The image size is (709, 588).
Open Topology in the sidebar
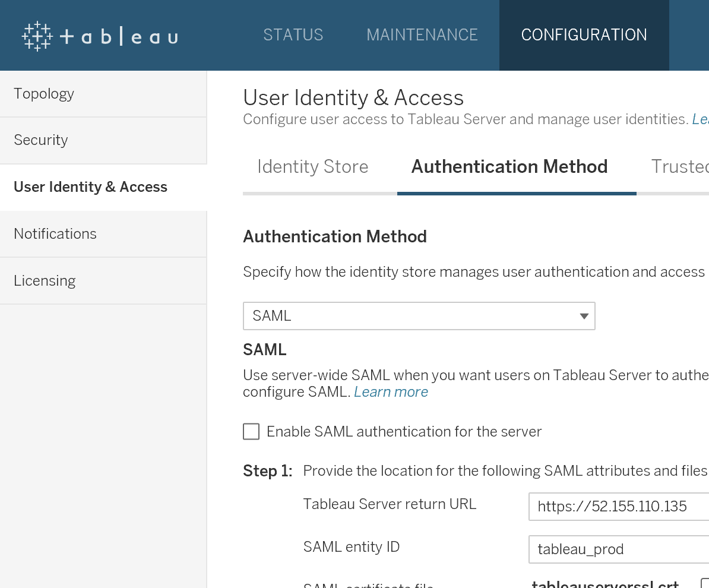(x=44, y=94)
